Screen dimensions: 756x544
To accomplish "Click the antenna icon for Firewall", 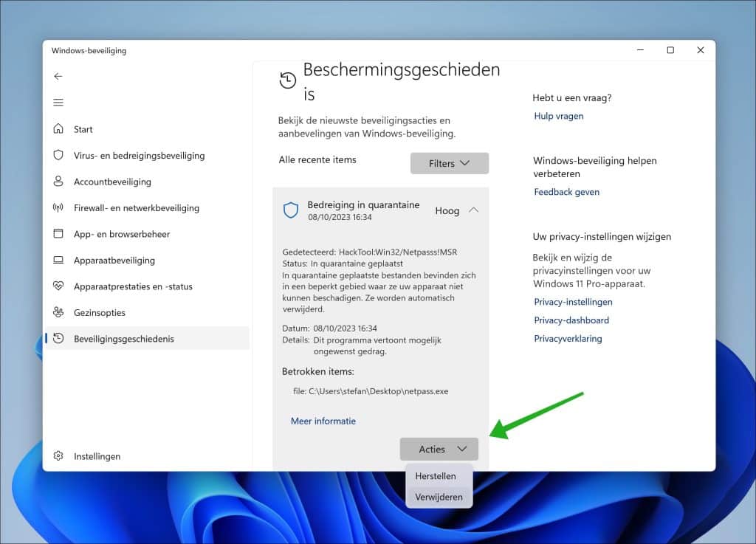I will click(58, 207).
